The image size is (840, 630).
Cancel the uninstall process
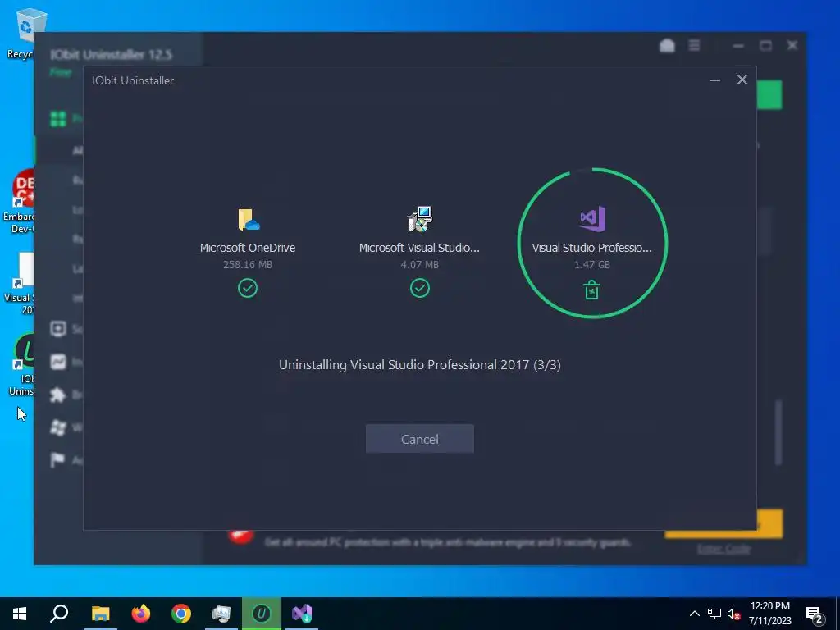[x=419, y=439]
